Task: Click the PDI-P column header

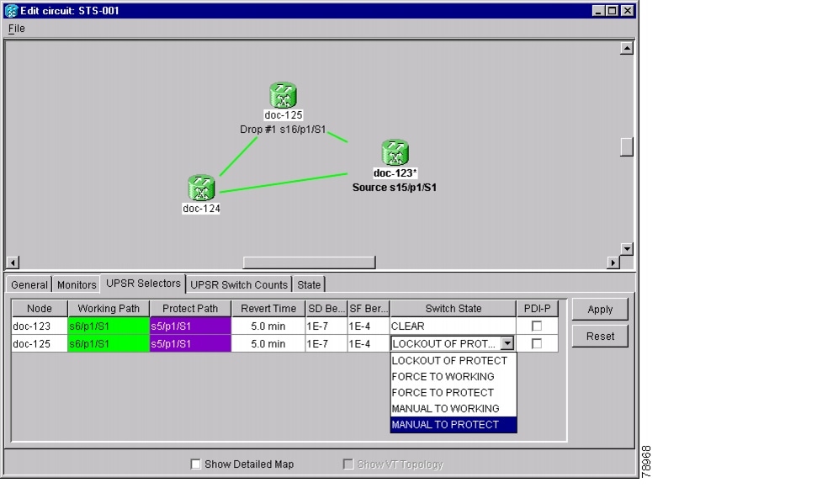Action: [x=537, y=309]
